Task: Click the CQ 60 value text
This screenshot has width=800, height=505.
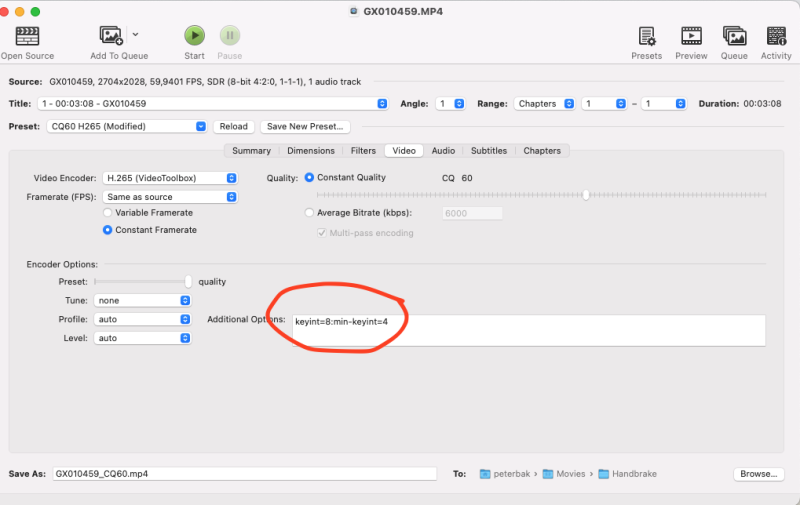Action: tap(457, 178)
